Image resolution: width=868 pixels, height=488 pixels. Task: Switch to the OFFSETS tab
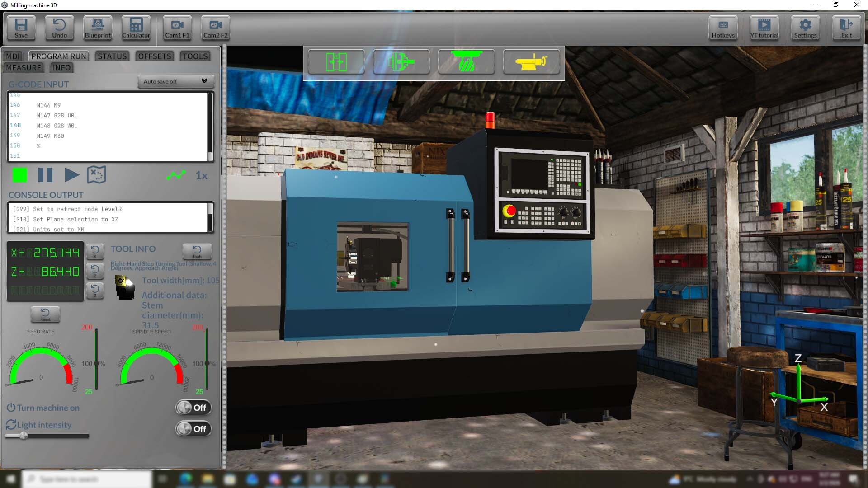click(154, 56)
